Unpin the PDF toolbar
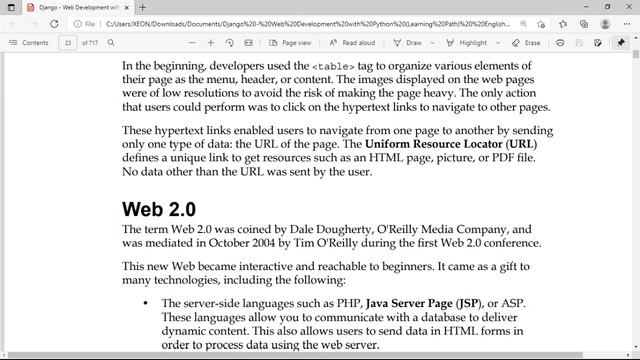The width and height of the screenshot is (640, 360). coord(621,43)
